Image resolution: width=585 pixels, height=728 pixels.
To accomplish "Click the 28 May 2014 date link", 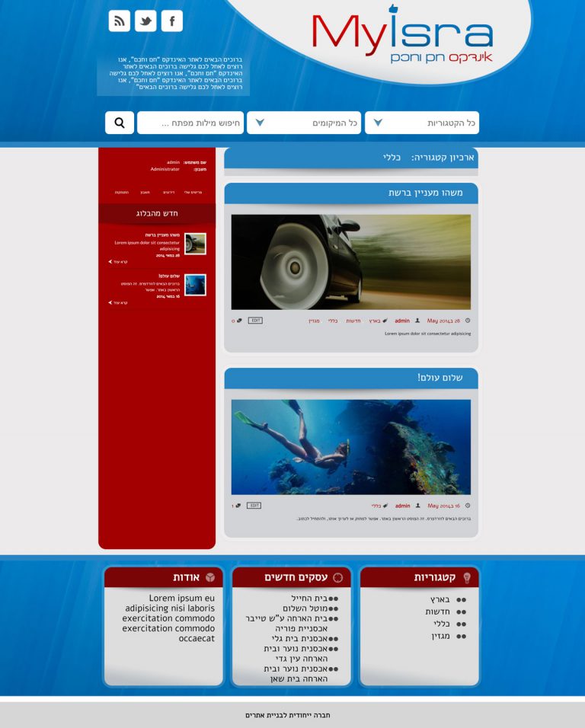I will pyautogui.click(x=443, y=321).
